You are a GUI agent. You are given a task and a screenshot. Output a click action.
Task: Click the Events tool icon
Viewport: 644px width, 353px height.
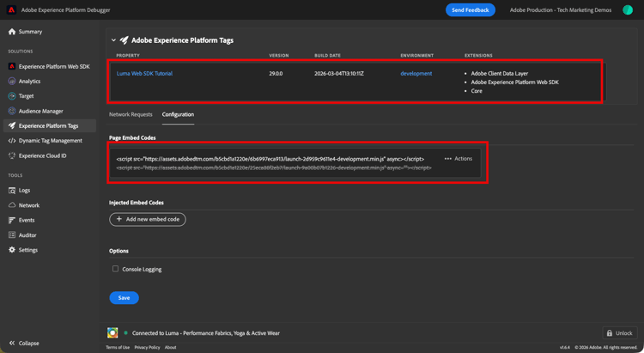click(12, 220)
